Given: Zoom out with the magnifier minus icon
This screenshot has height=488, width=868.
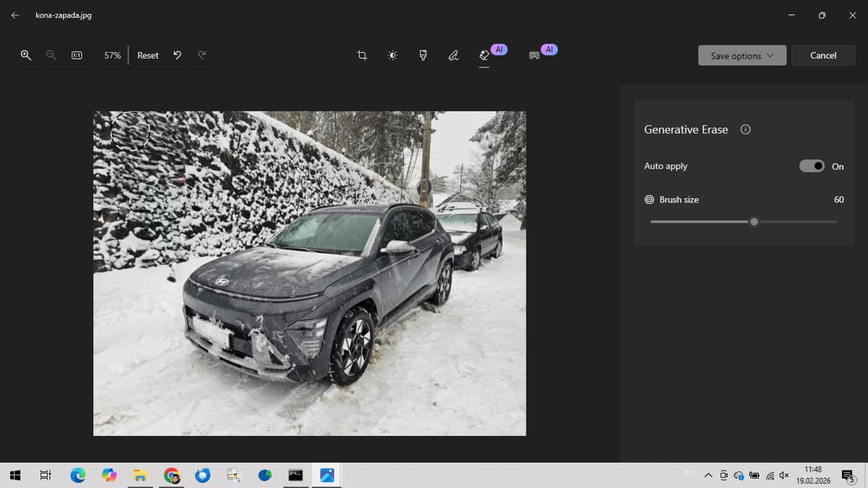Looking at the screenshot, I should point(51,55).
